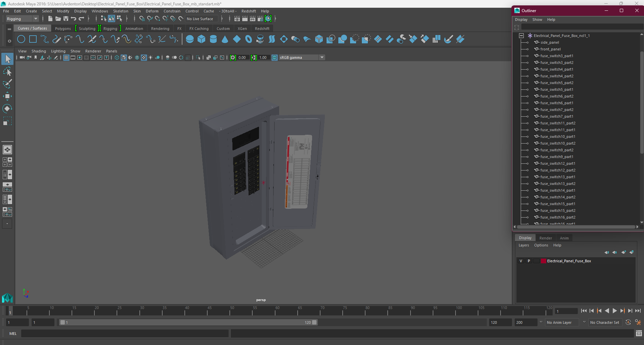Create a NURBS circle from shelf

pos(21,39)
